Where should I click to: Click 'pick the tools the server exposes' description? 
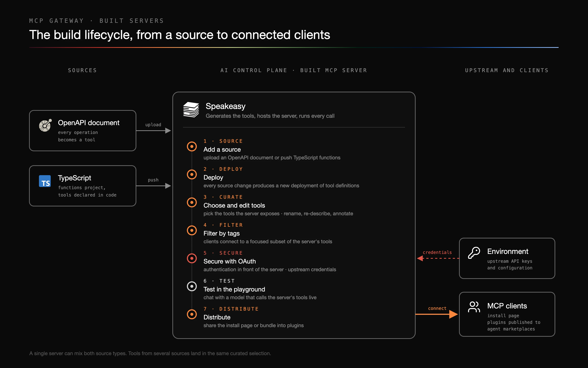(278, 214)
